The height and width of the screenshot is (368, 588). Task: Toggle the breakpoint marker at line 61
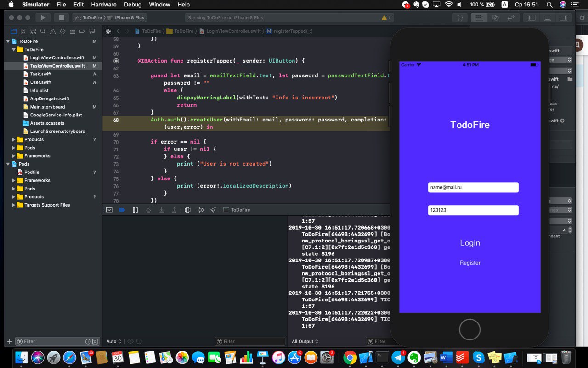116,61
